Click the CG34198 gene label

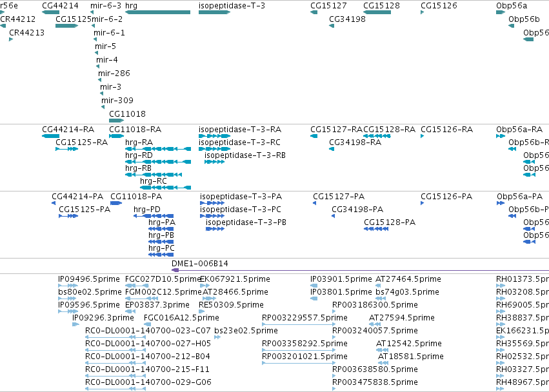347,19
